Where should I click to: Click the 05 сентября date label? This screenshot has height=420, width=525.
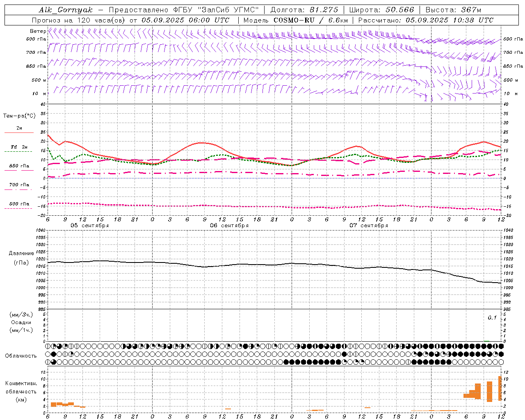click(x=90, y=226)
